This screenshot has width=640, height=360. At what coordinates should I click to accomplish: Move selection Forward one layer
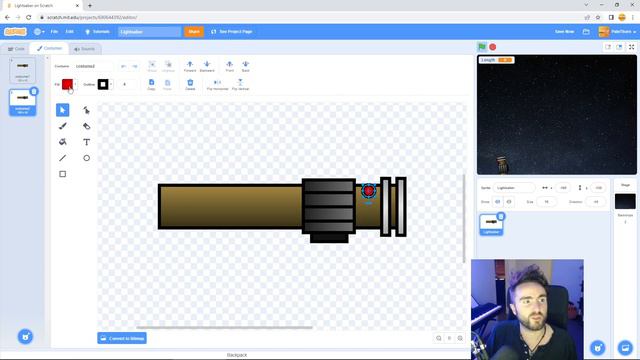tap(190, 66)
